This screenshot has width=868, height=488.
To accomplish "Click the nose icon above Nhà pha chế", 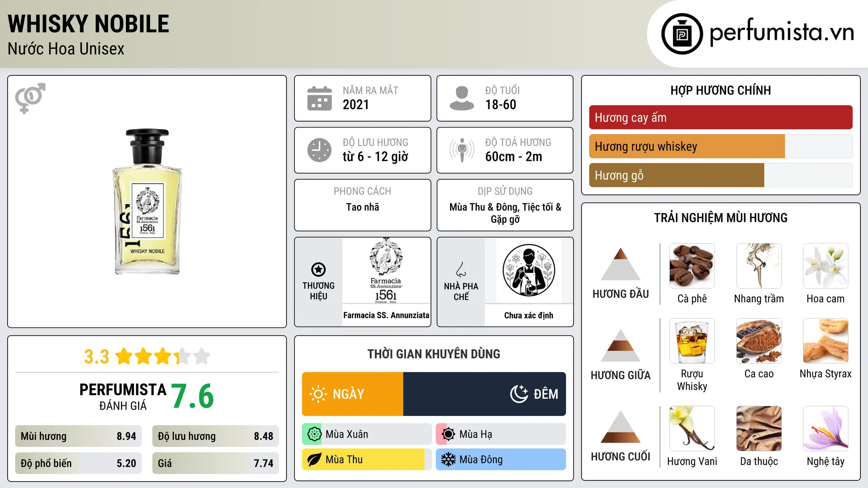I will (x=461, y=269).
